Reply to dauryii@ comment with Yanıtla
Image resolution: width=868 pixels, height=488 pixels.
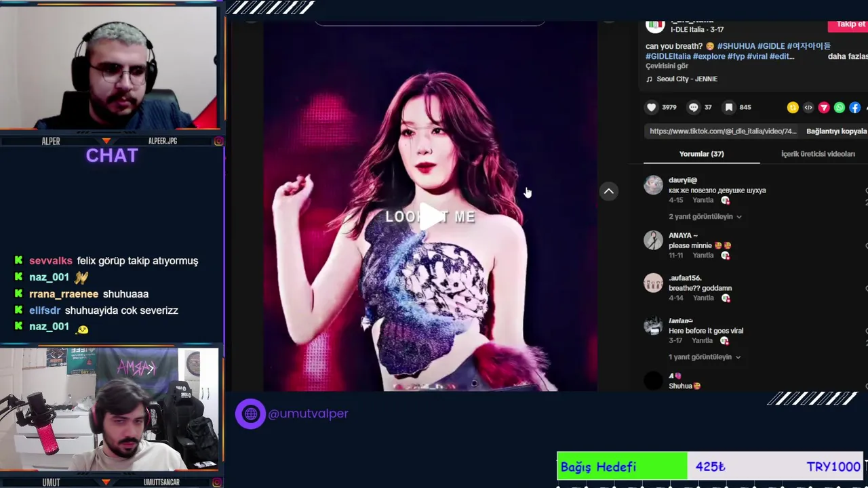[703, 201]
